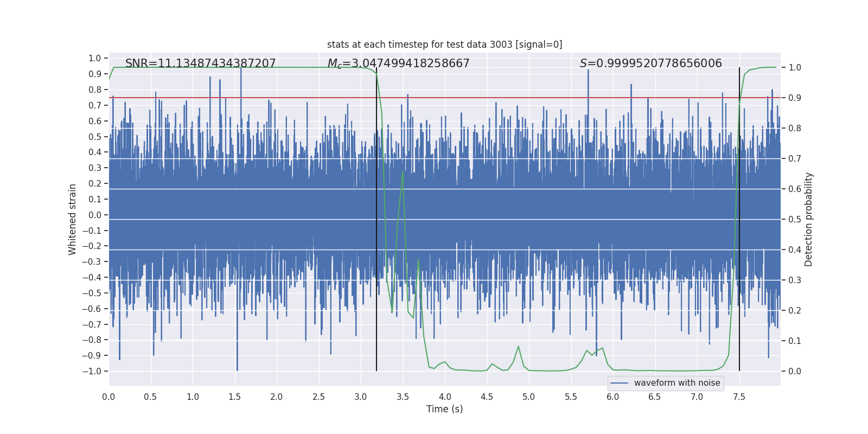The width and height of the screenshot is (868, 434).
Task: Click the 0.0 tick on the time axis
Action: pos(108,397)
